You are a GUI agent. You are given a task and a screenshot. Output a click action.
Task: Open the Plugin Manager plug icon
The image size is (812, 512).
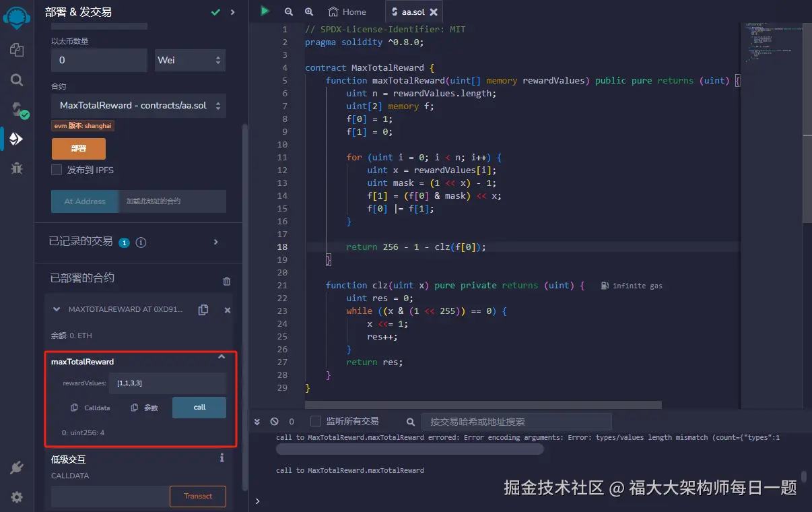point(17,468)
